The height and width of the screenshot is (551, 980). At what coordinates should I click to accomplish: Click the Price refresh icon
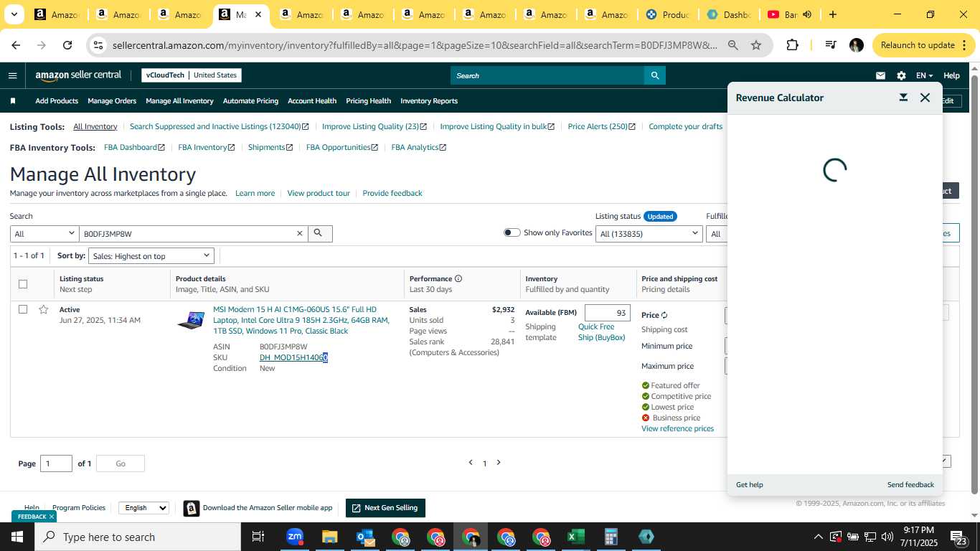[x=664, y=315]
